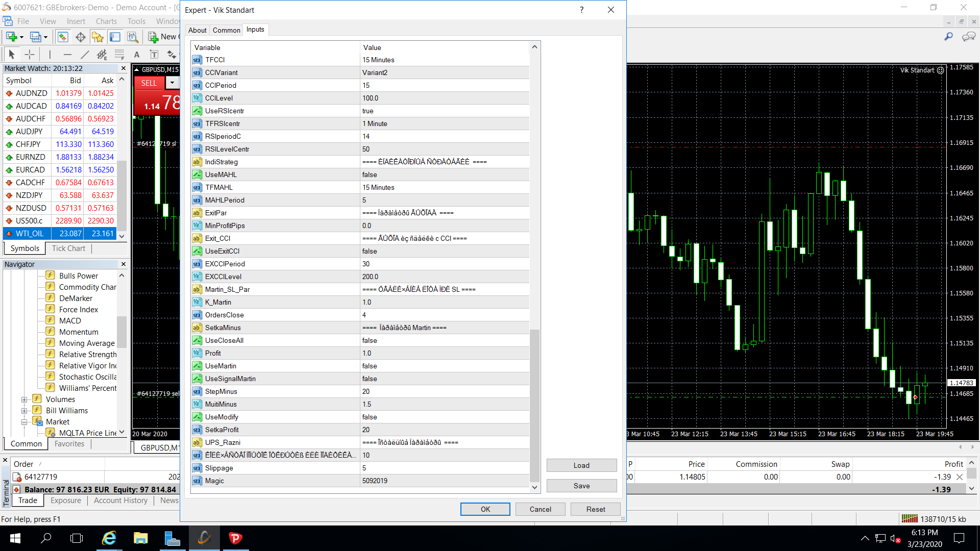
Task: Click the Data Window crosshair-target icon
Action: click(80, 37)
